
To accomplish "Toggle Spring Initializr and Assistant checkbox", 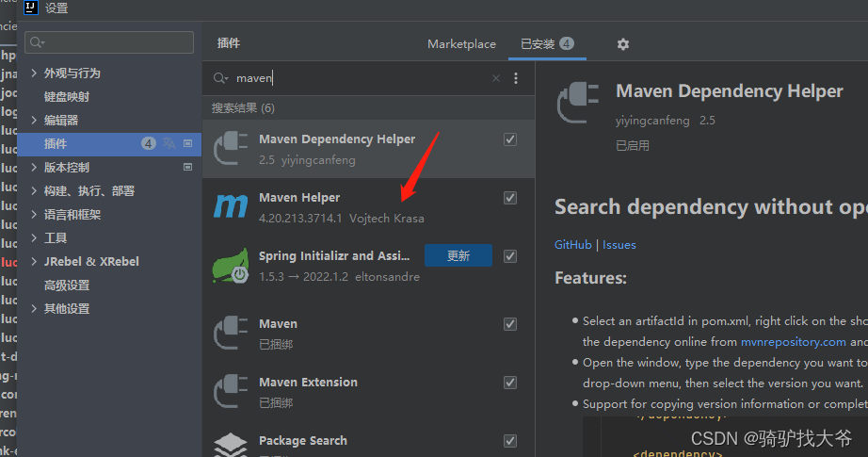I will tap(510, 256).
